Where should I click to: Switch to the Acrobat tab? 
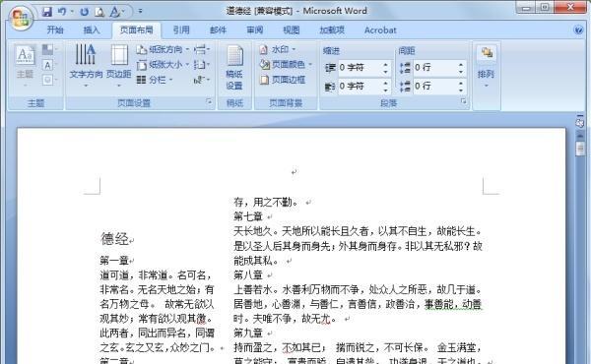point(380,30)
